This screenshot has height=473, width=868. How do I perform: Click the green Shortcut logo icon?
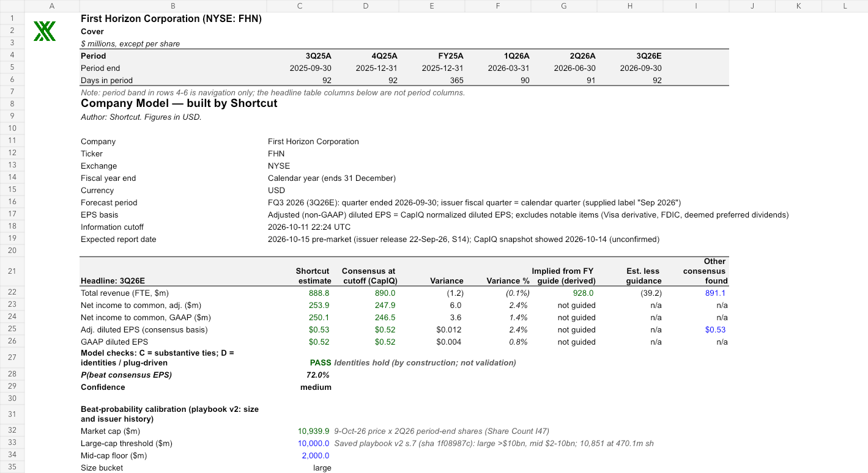[x=45, y=31]
